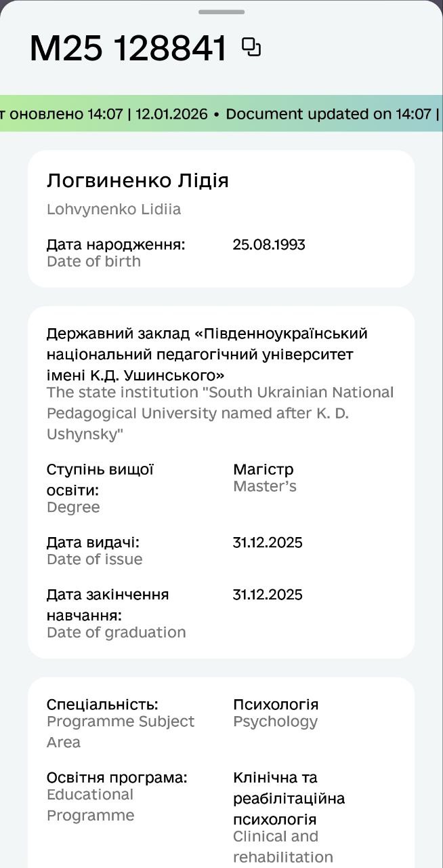Image resolution: width=443 pixels, height=868 pixels.
Task: Click the "Degree" label
Action: 73,508
